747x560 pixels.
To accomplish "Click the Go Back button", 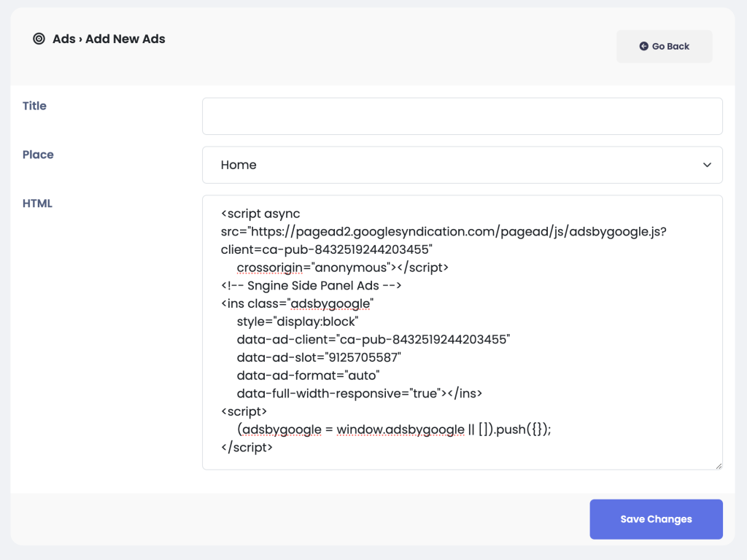I will pyautogui.click(x=664, y=46).
